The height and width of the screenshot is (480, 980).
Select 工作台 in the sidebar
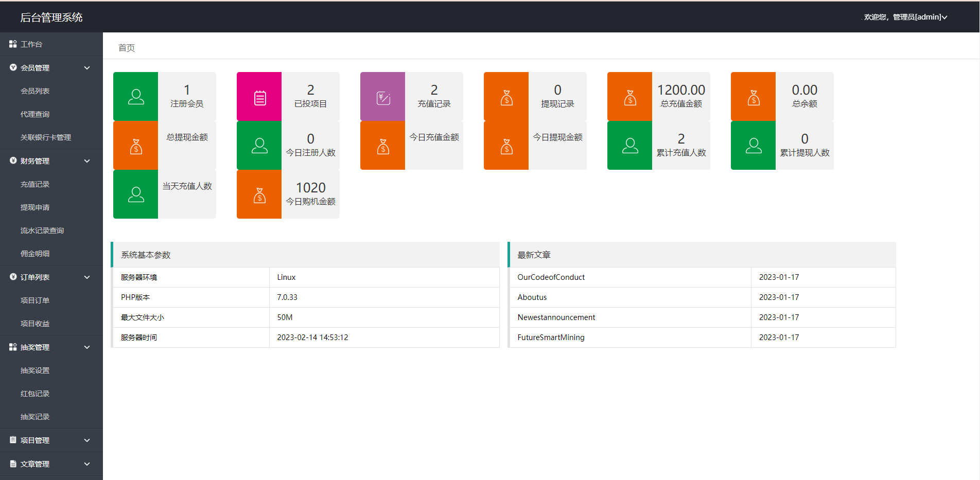click(31, 44)
